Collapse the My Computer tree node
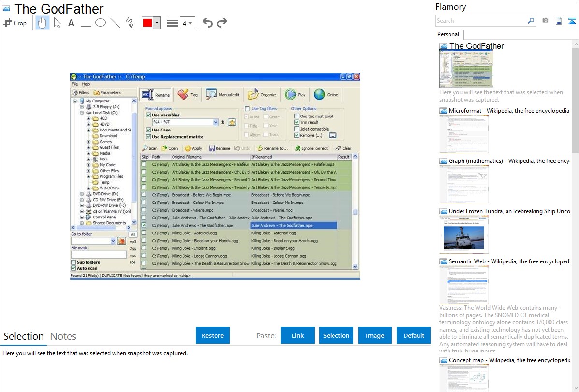Image resolution: width=579 pixels, height=392 pixels. coord(75,101)
